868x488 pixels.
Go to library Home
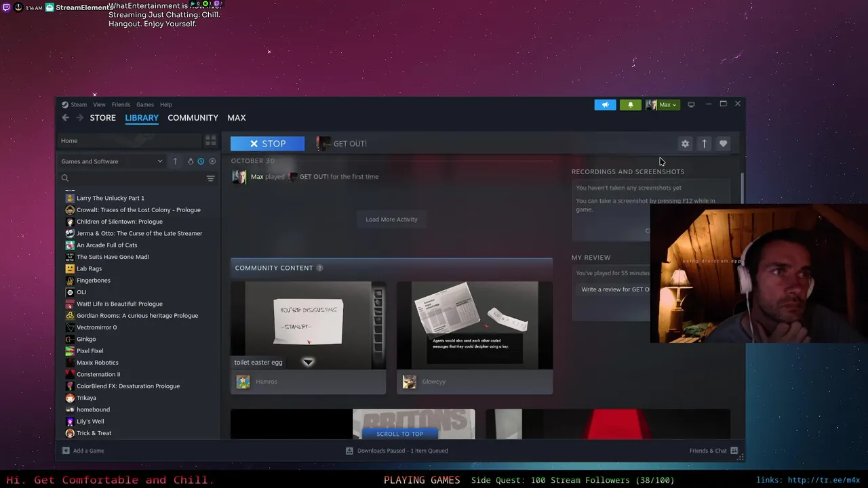pyautogui.click(x=129, y=140)
